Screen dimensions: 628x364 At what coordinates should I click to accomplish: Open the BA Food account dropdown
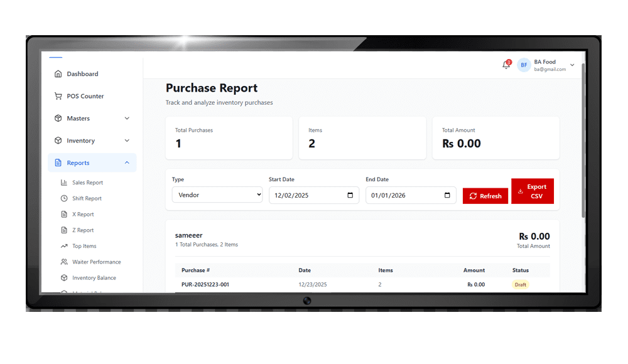[x=571, y=65]
